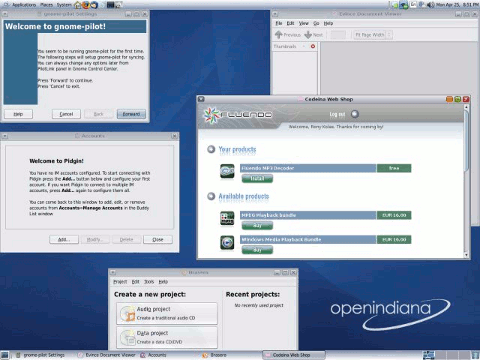Click the Show Desktop icon in bottom panel
This screenshot has height=360, width=480.
4,355
